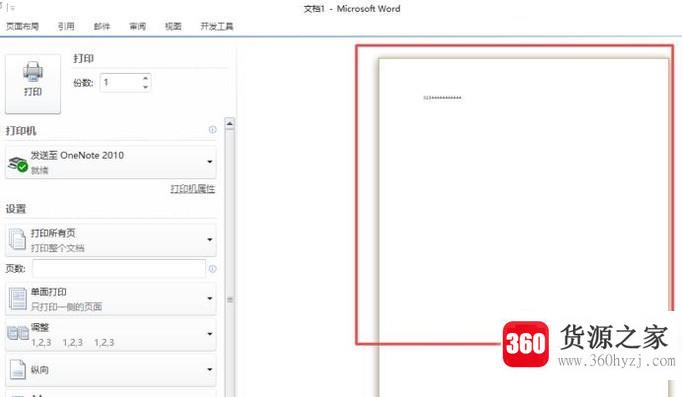Click the info icon beside Pages field
This screenshot has width=682, height=397.
click(x=212, y=269)
